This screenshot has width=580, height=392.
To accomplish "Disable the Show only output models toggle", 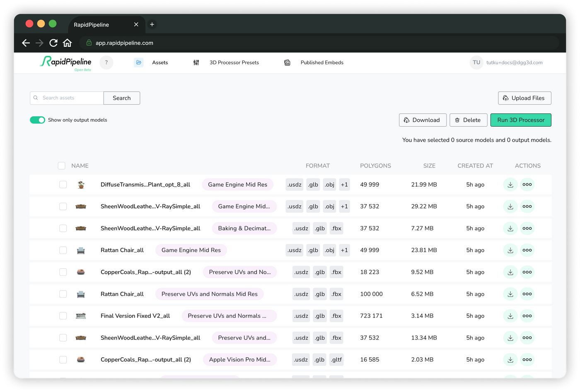I will [37, 120].
